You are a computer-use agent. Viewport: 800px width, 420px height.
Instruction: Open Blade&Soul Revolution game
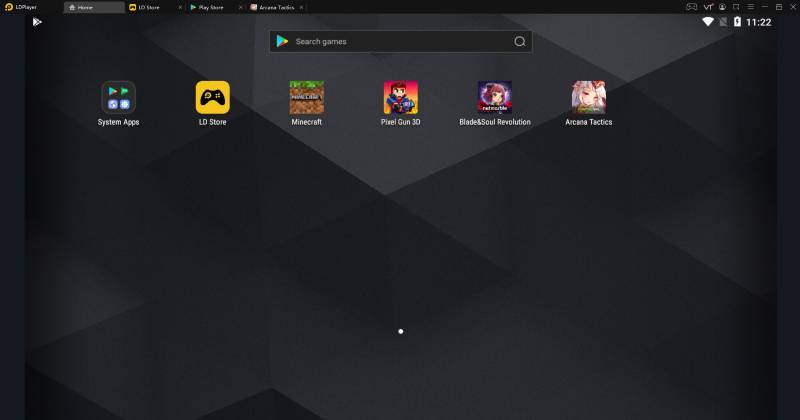pyautogui.click(x=494, y=97)
